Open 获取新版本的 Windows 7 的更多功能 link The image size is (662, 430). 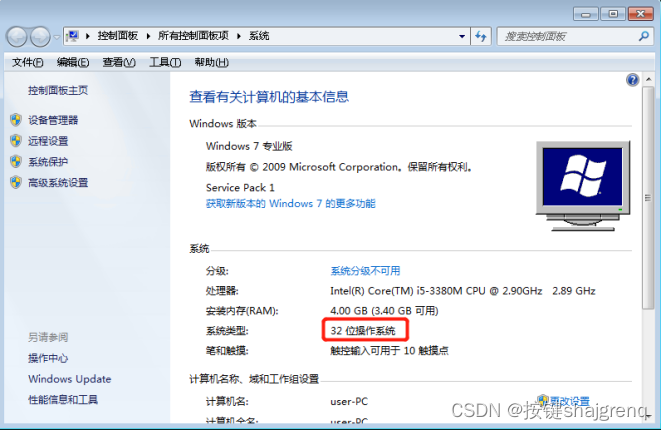pyautogui.click(x=290, y=204)
